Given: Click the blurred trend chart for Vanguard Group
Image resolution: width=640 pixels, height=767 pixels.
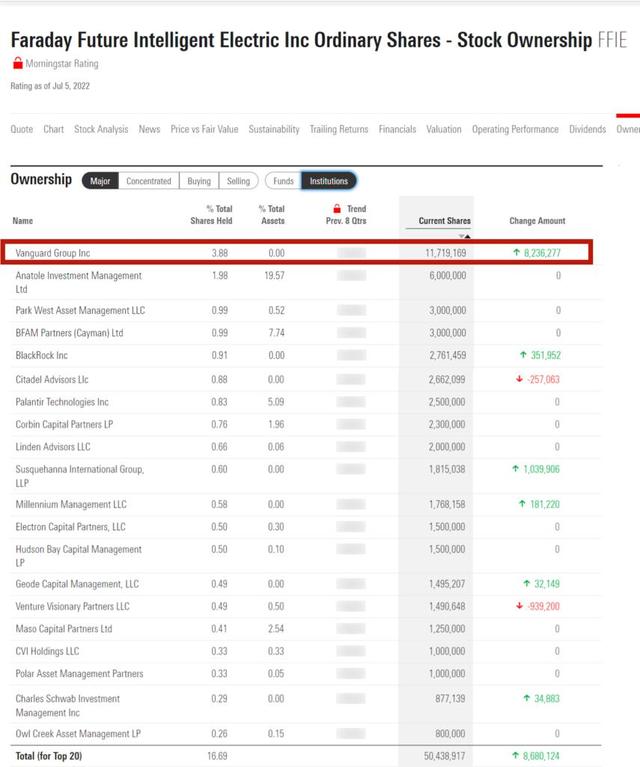Looking at the screenshot, I should coord(351,253).
